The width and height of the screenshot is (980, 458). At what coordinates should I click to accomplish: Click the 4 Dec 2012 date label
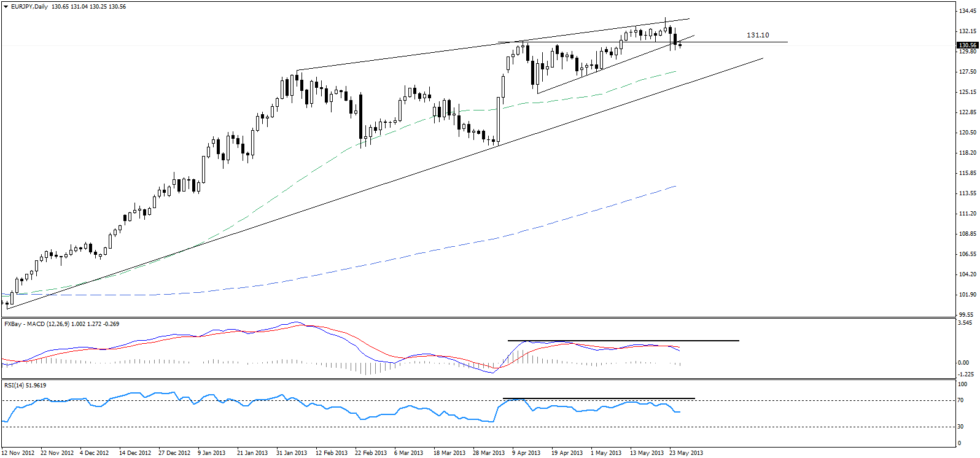tap(95, 453)
